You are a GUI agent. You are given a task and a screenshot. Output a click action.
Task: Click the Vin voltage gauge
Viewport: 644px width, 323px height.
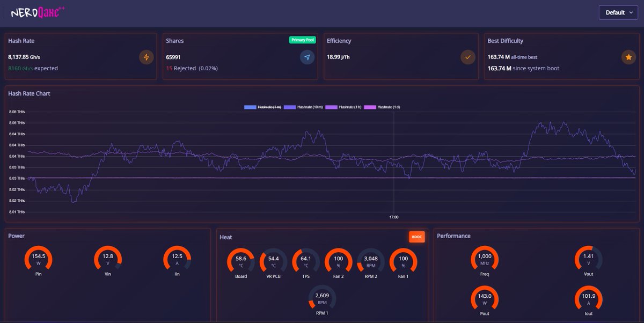pos(108,260)
